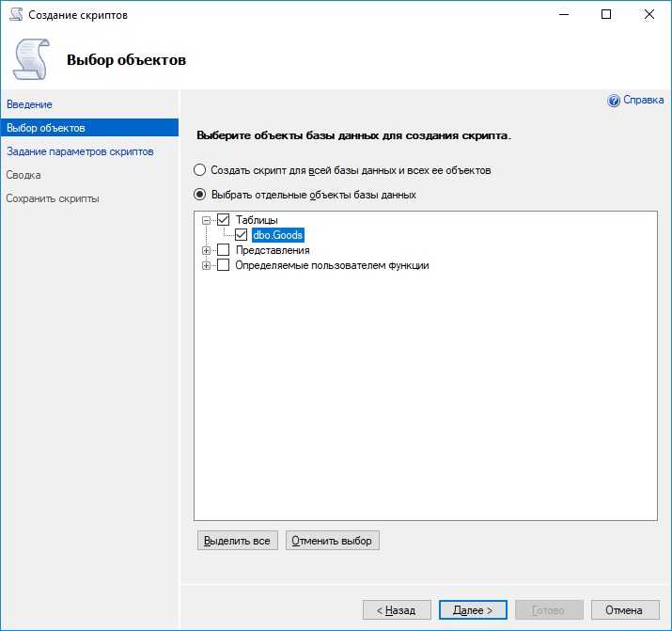Select 'Script entire database' radio option
This screenshot has height=631, width=672.
point(199,170)
